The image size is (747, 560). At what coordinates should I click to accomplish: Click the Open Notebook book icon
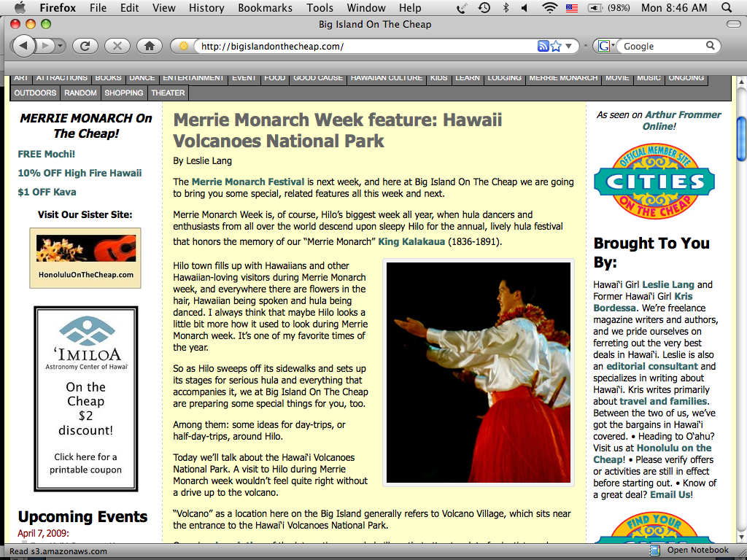point(655,550)
